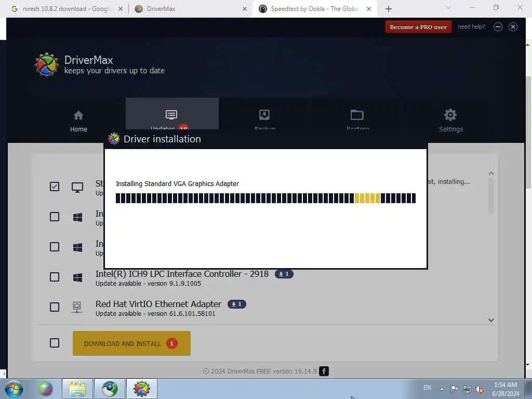Toggle the select-all checkbox beside Download and Install
Viewport: 532px width, 399px height.
(x=55, y=343)
